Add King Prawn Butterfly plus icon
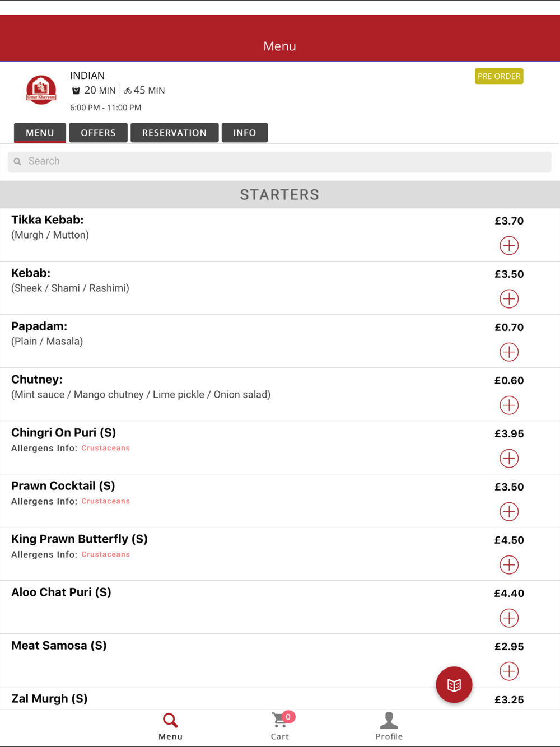This screenshot has width=560, height=747. tap(509, 564)
